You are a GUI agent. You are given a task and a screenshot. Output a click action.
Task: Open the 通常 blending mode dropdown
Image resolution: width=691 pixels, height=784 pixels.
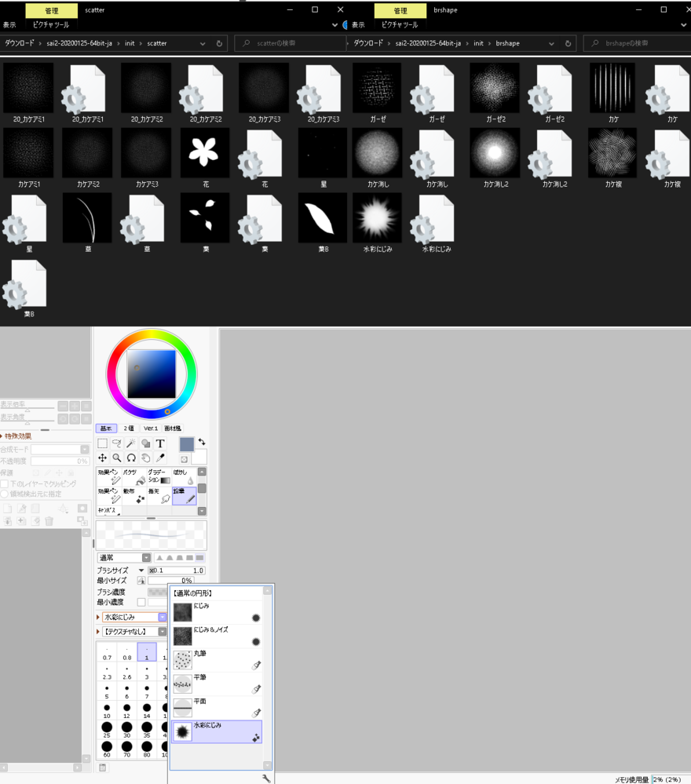pos(146,558)
